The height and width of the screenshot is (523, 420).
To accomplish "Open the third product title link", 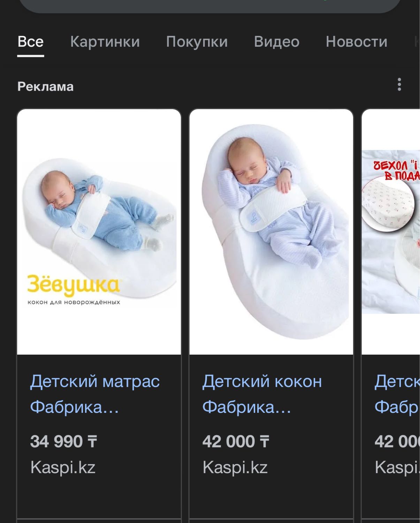I will point(397,394).
